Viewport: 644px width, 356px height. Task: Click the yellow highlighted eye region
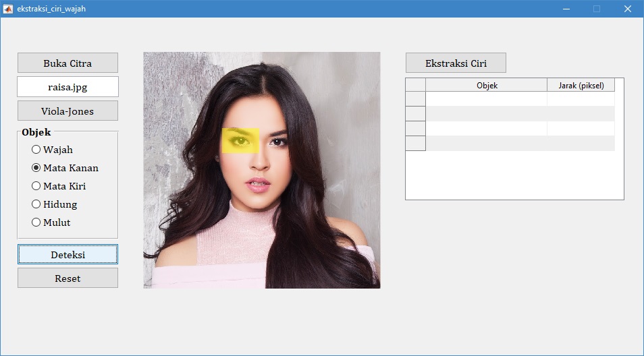point(240,141)
